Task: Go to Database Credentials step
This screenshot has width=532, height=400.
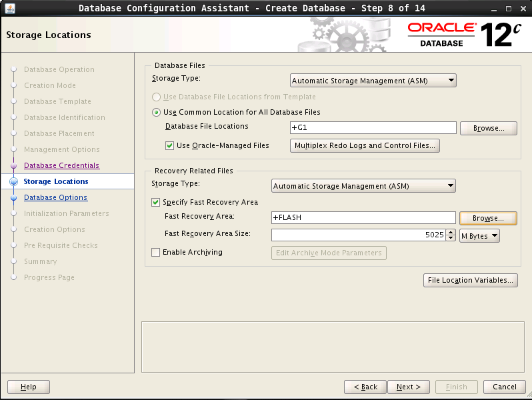Action: tap(61, 165)
